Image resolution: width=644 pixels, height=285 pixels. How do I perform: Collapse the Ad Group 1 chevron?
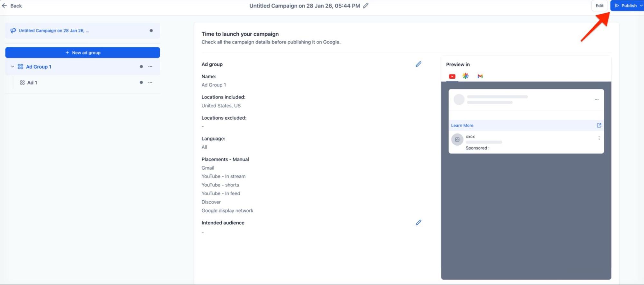(x=13, y=67)
